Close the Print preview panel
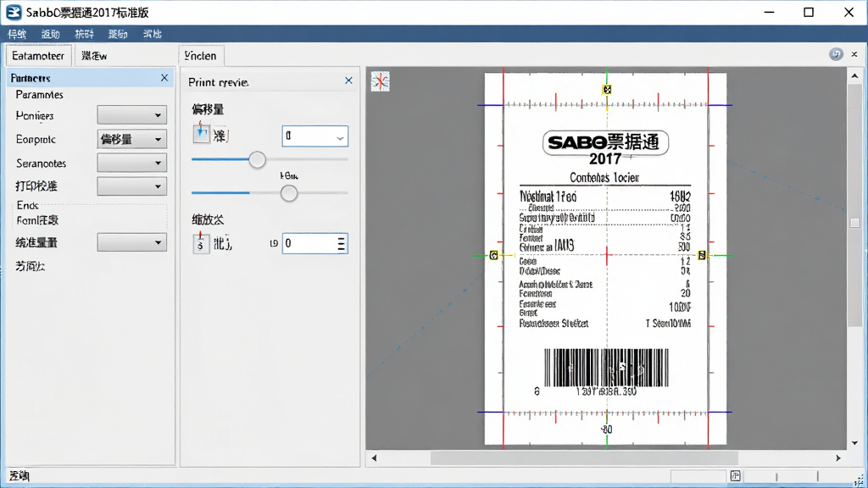 click(x=348, y=80)
